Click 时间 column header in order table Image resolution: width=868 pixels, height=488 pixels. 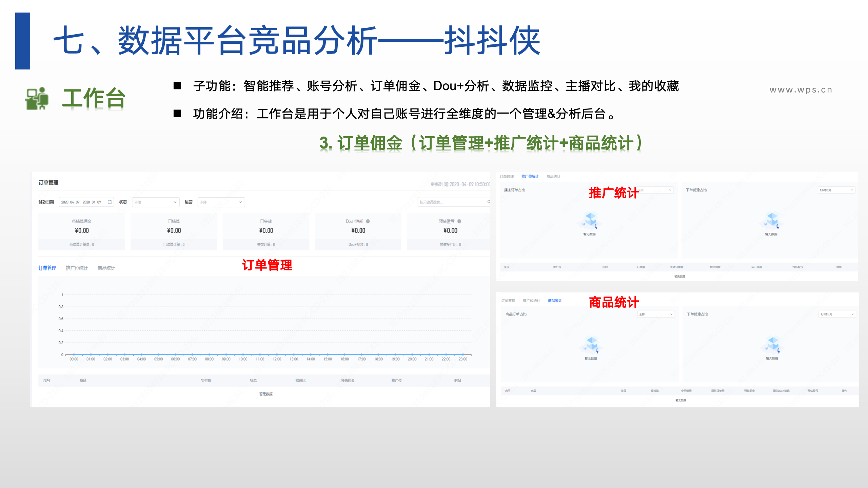point(458,381)
